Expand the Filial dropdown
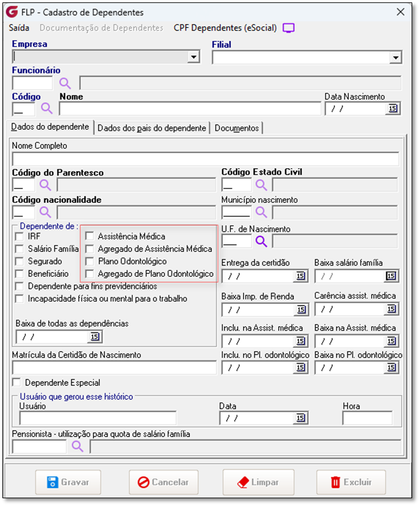 (395, 58)
